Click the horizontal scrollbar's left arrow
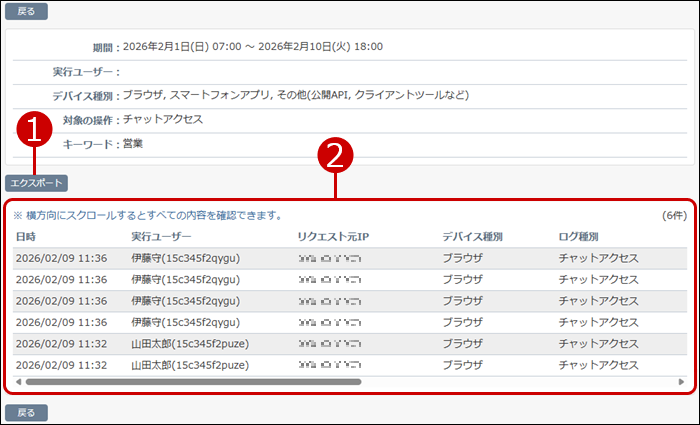 [x=18, y=382]
